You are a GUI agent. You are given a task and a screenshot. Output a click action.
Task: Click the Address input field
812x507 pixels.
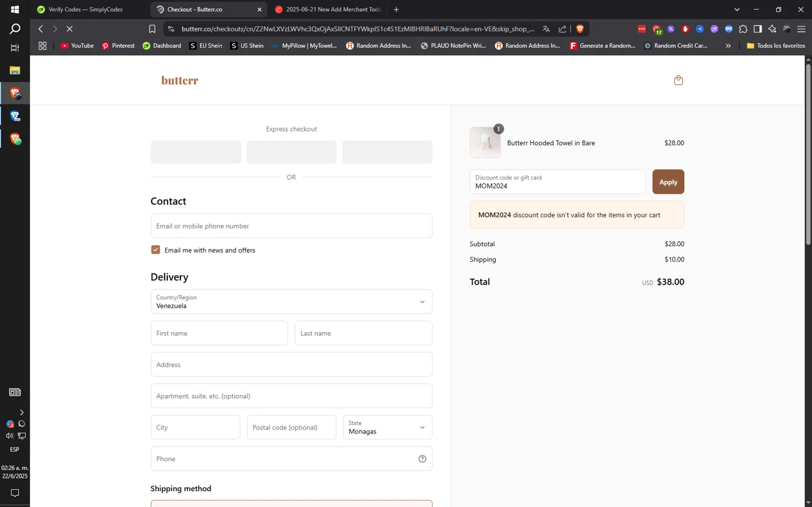point(291,364)
